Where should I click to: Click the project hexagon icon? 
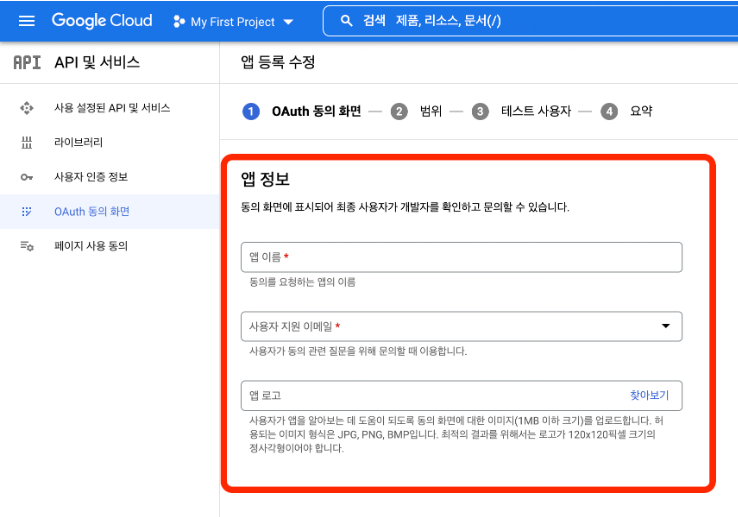coord(179,22)
